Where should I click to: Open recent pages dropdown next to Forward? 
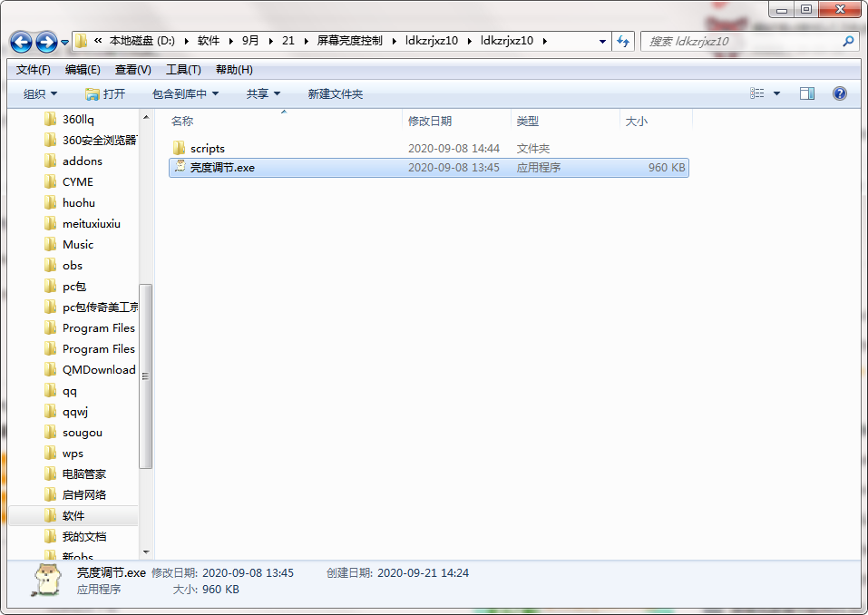64,42
